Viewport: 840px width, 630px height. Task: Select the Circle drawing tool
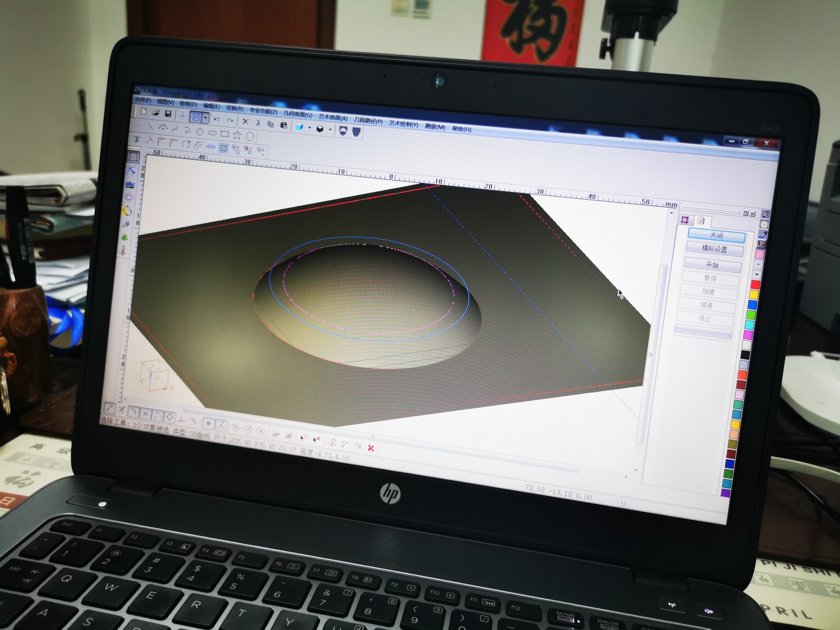point(200,132)
